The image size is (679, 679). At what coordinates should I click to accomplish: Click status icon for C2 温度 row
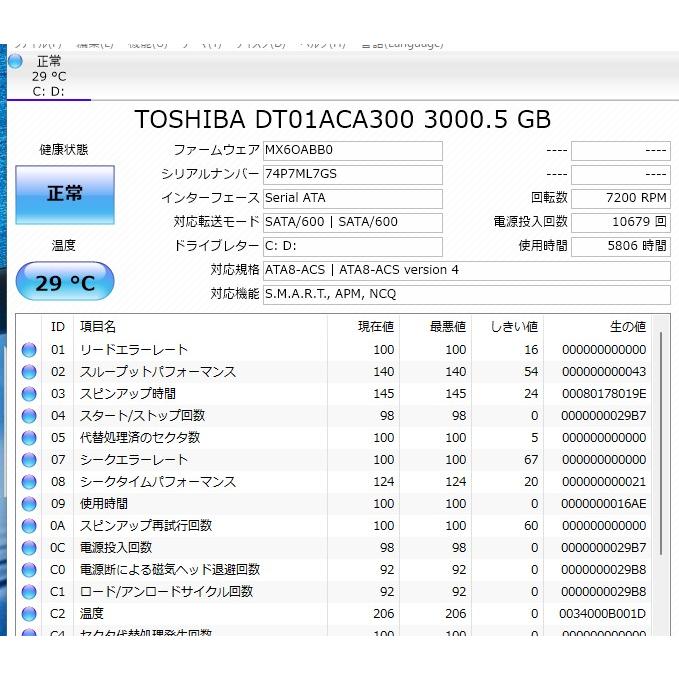(x=29, y=614)
